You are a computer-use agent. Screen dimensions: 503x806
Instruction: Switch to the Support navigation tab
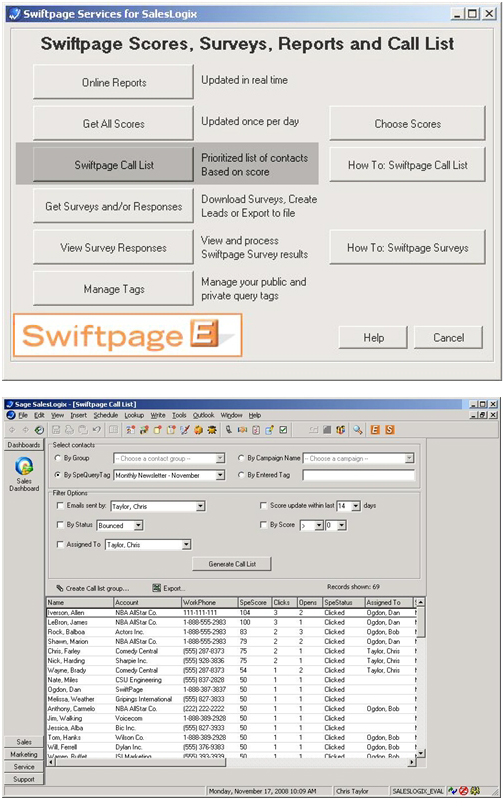click(x=24, y=779)
